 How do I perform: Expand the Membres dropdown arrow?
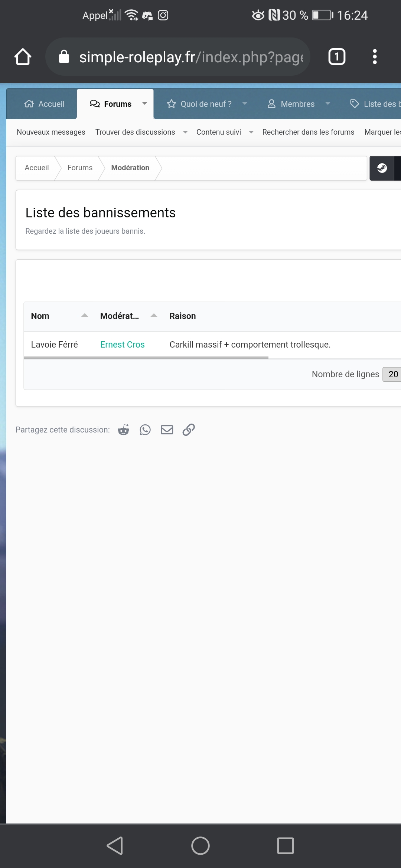(x=327, y=103)
